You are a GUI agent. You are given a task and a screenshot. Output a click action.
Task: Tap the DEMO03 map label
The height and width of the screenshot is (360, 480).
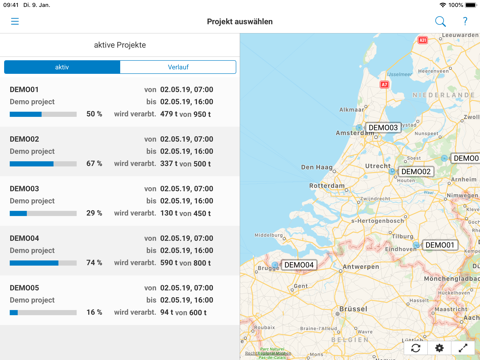(383, 128)
